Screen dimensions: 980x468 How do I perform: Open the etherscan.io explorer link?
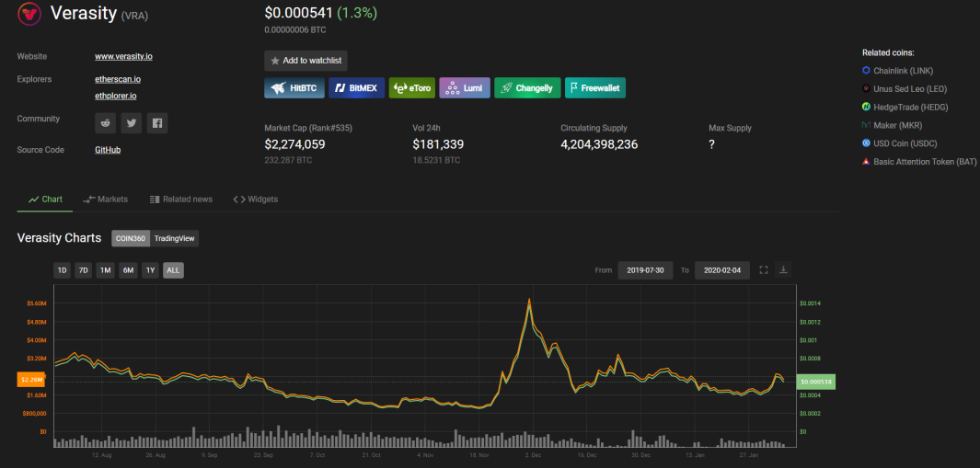(x=118, y=80)
